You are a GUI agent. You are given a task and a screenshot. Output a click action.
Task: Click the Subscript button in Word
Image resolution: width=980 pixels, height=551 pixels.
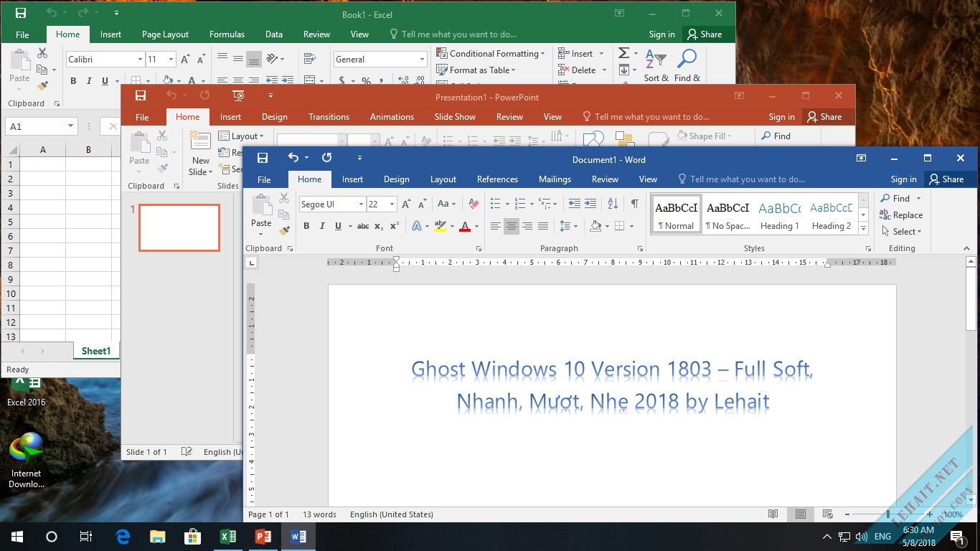click(x=379, y=226)
